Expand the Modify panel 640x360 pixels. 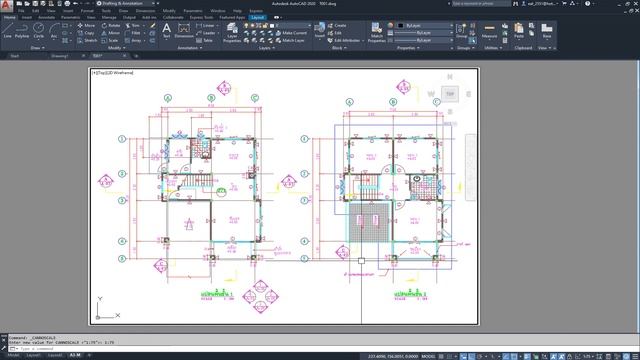[116, 48]
